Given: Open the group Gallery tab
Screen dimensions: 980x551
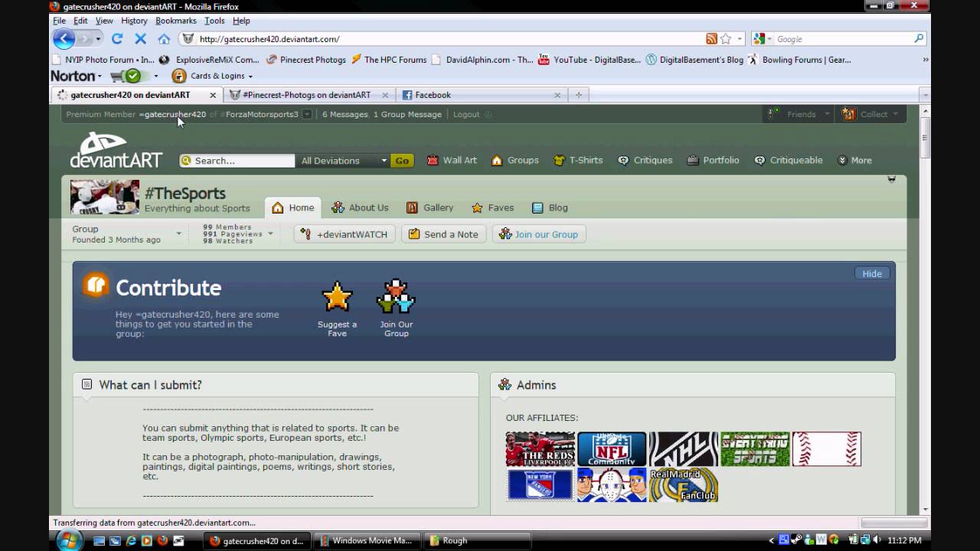Looking at the screenshot, I should pos(430,207).
